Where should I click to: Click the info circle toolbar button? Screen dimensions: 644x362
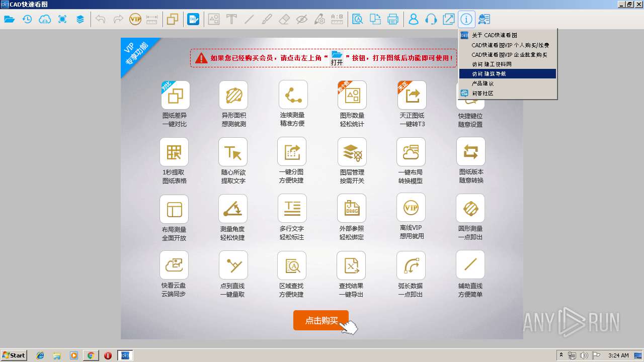pos(466,20)
